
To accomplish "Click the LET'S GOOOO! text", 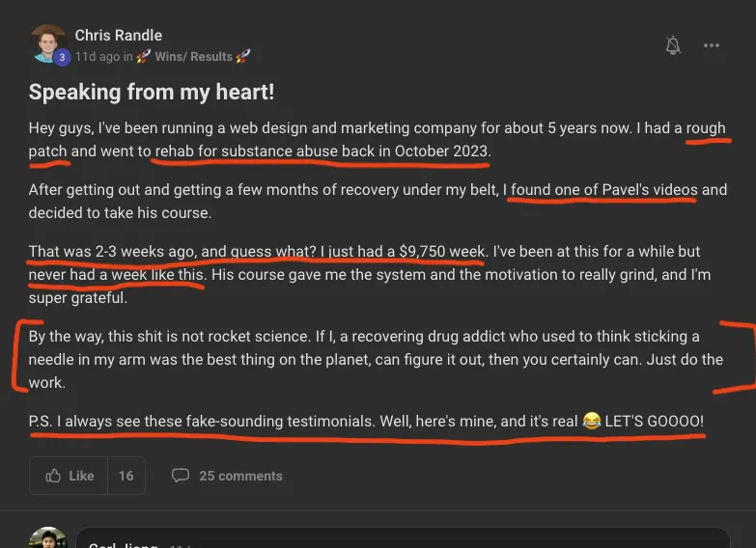I will (655, 422).
